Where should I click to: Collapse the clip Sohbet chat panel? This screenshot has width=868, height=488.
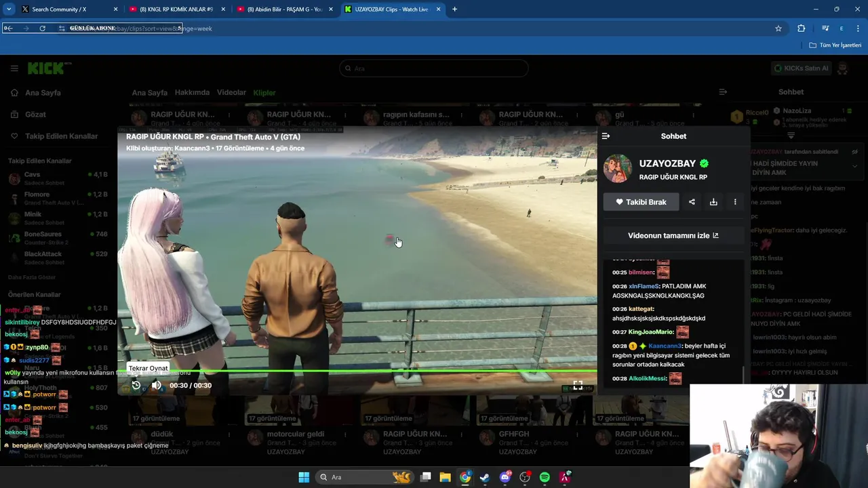click(x=606, y=136)
